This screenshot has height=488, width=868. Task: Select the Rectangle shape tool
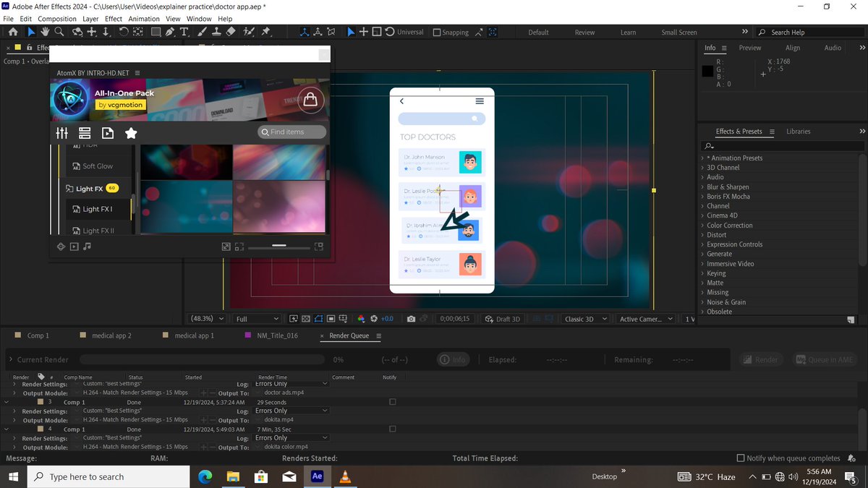click(154, 32)
